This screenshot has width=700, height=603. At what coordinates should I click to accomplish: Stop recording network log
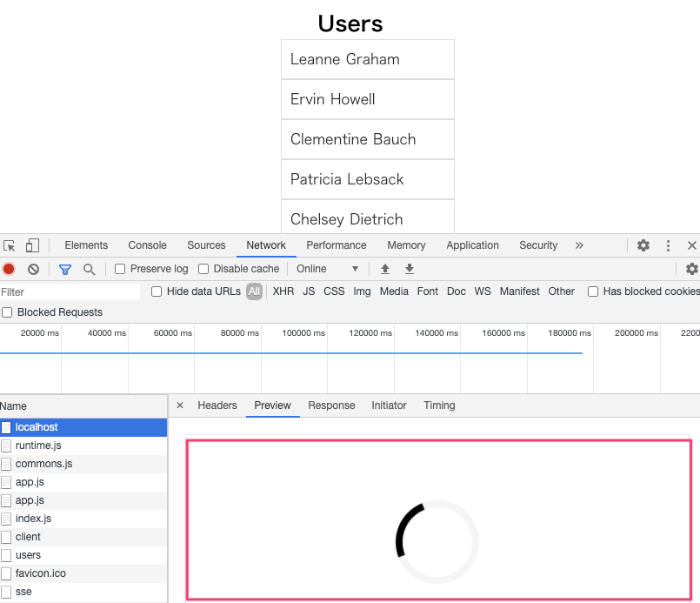pyautogui.click(x=9, y=269)
